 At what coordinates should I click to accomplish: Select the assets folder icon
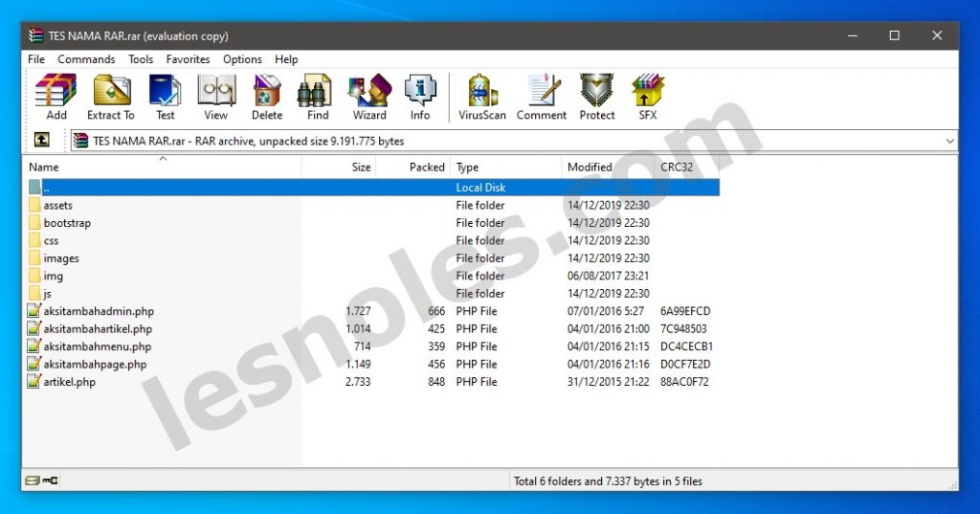pos(34,205)
